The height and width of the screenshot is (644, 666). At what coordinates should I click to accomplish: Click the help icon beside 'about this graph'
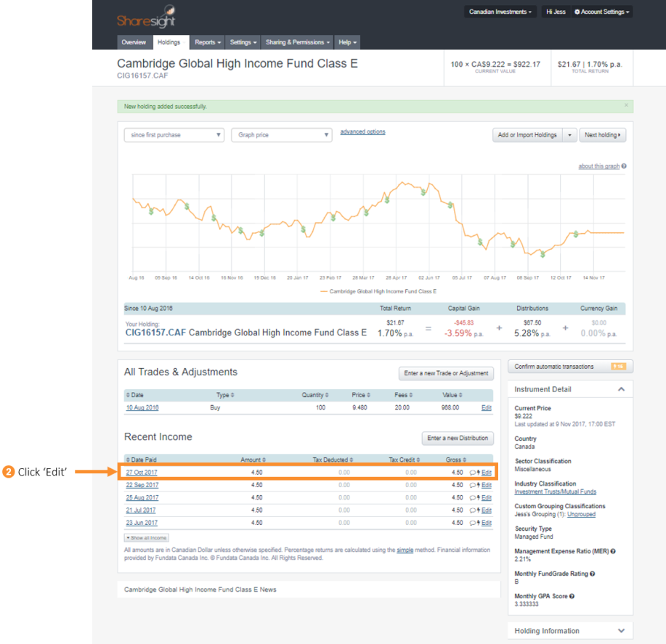[624, 166]
